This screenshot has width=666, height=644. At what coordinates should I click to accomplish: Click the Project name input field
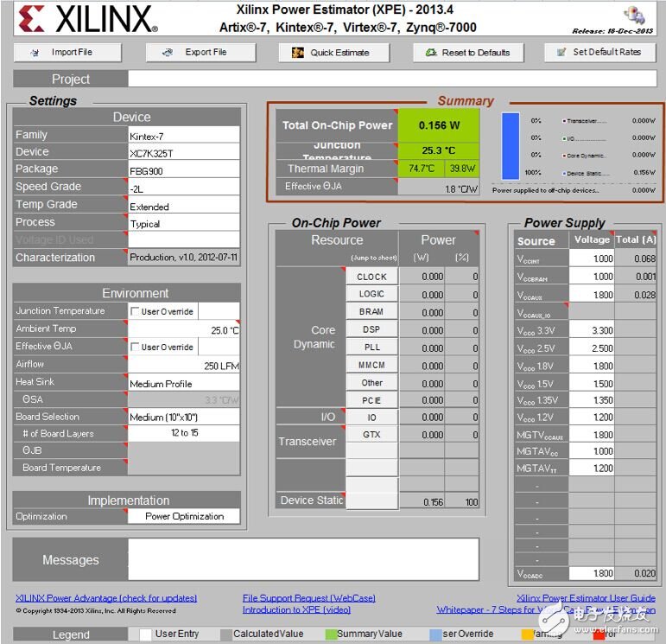pos(391,80)
